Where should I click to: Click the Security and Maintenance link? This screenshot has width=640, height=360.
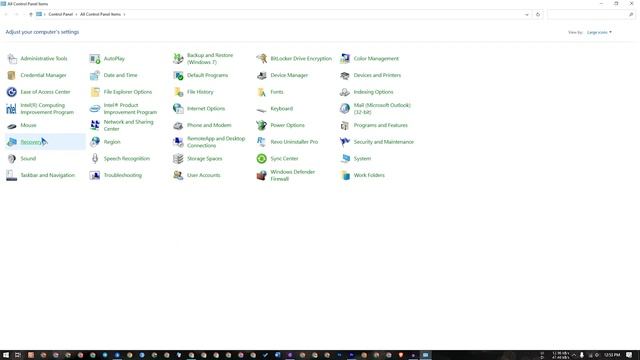384,142
